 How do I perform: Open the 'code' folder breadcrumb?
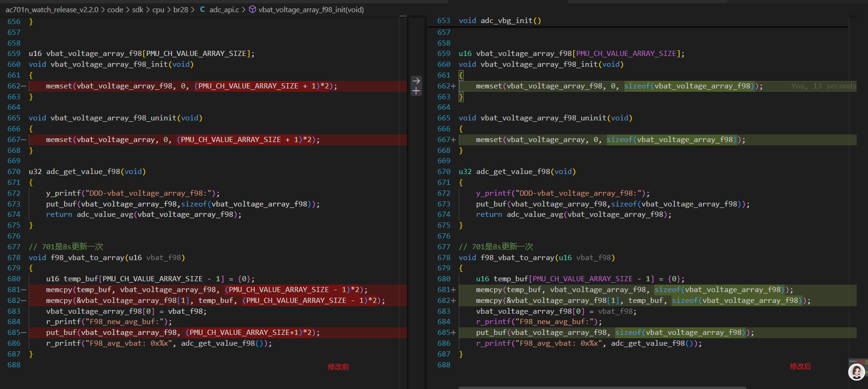click(115, 9)
